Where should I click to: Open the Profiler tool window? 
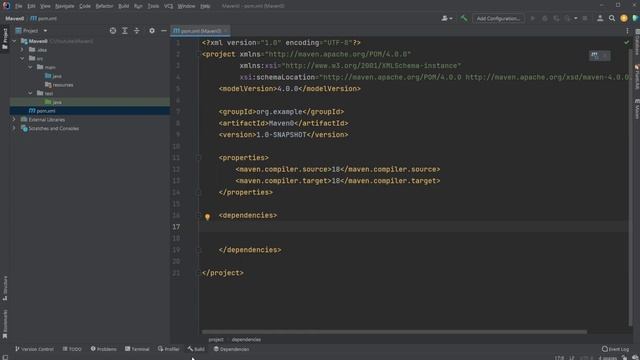pos(169,349)
